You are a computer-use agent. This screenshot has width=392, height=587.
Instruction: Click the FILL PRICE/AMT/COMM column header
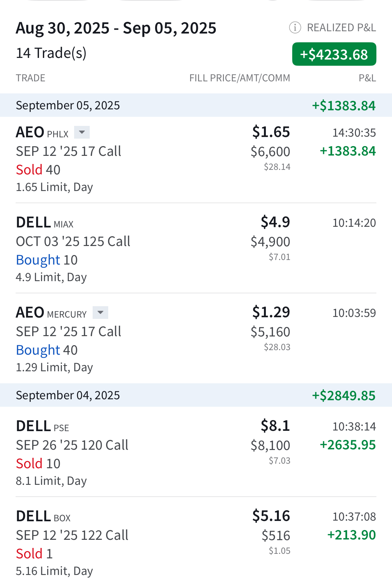pyautogui.click(x=240, y=78)
